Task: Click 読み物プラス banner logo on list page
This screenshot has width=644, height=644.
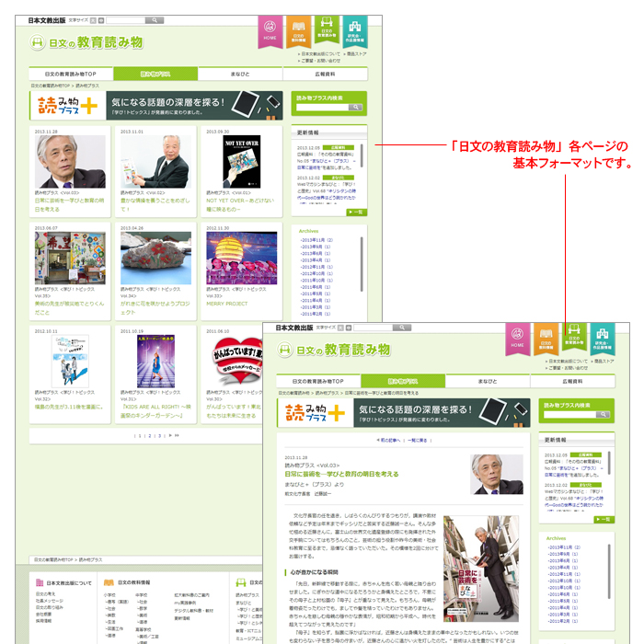Action: coord(68,106)
